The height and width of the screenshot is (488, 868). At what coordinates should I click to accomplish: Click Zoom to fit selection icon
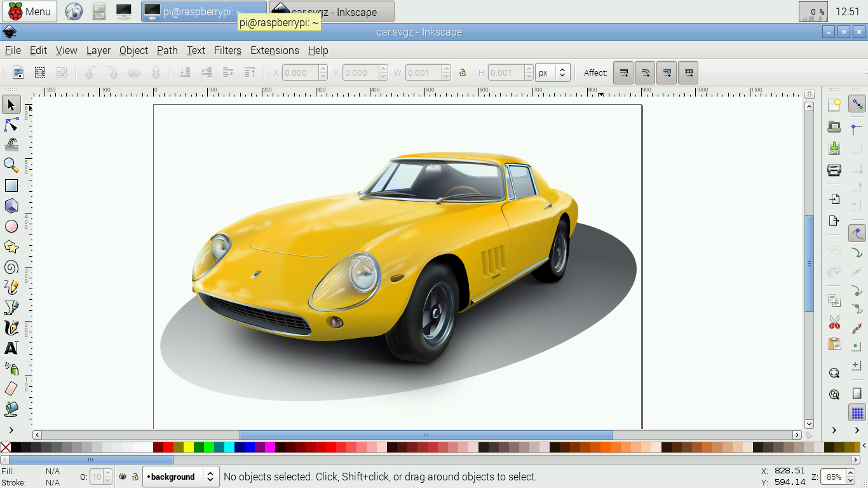834,373
